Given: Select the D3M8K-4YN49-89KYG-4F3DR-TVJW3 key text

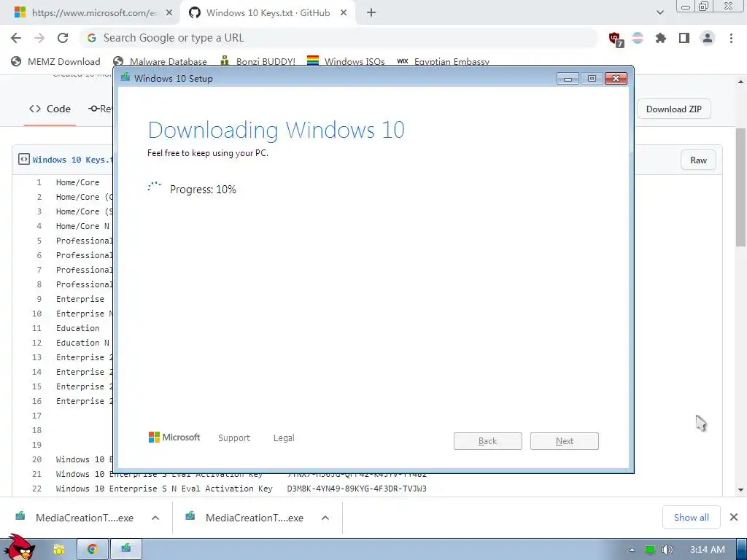Looking at the screenshot, I should [x=357, y=489].
